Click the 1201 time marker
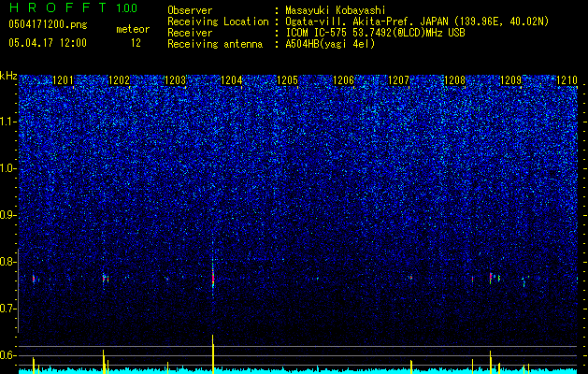This screenshot has height=374, width=588. pos(63,80)
